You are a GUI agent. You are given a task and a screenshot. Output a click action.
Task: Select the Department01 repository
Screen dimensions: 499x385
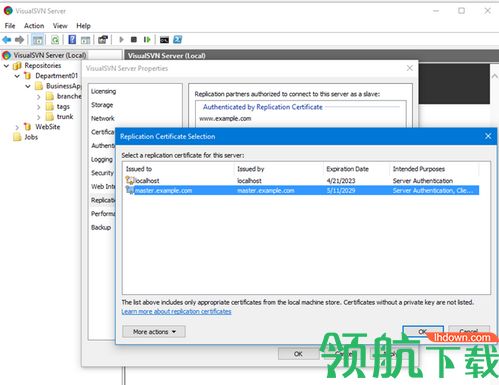coord(57,76)
